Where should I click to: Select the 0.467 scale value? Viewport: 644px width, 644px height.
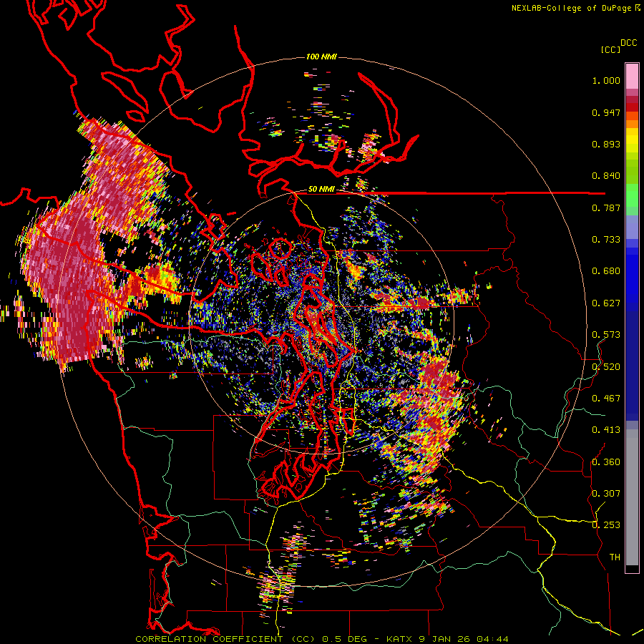[x=606, y=399]
